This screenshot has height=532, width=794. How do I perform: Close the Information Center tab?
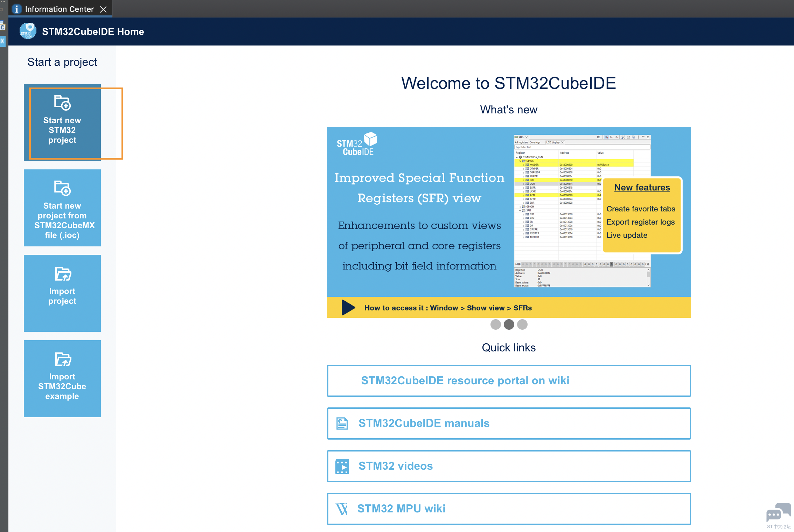103,9
